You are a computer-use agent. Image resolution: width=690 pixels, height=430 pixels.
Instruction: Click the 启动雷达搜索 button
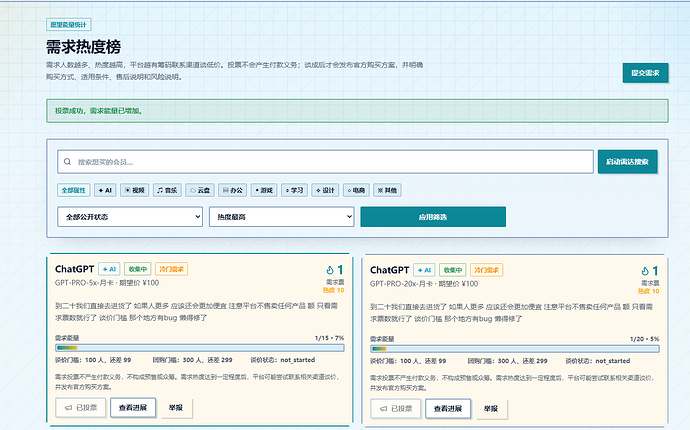pos(628,162)
